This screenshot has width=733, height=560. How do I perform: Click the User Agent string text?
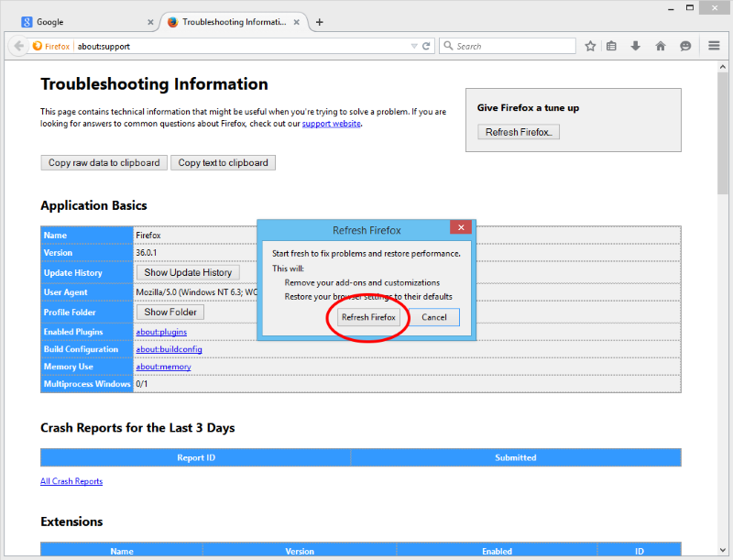point(196,292)
